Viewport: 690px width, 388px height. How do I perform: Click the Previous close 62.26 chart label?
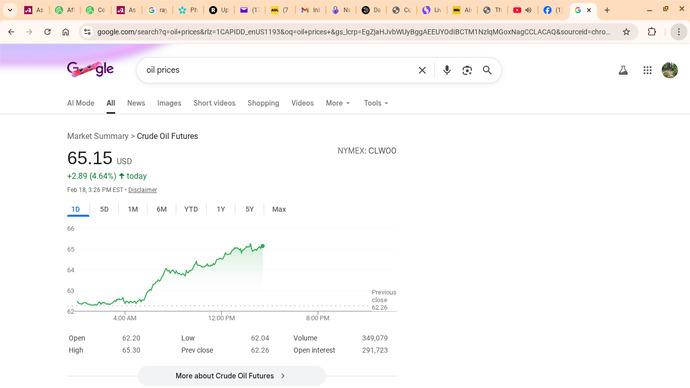(x=383, y=300)
